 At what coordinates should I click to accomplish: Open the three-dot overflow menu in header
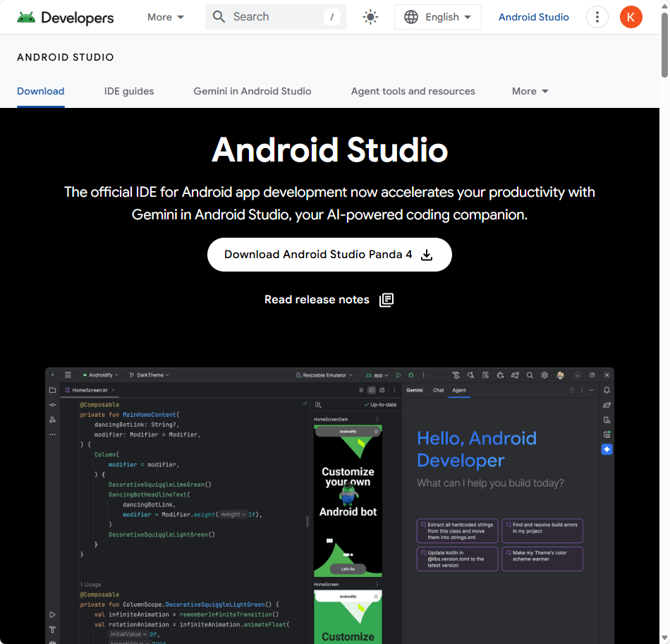(597, 17)
